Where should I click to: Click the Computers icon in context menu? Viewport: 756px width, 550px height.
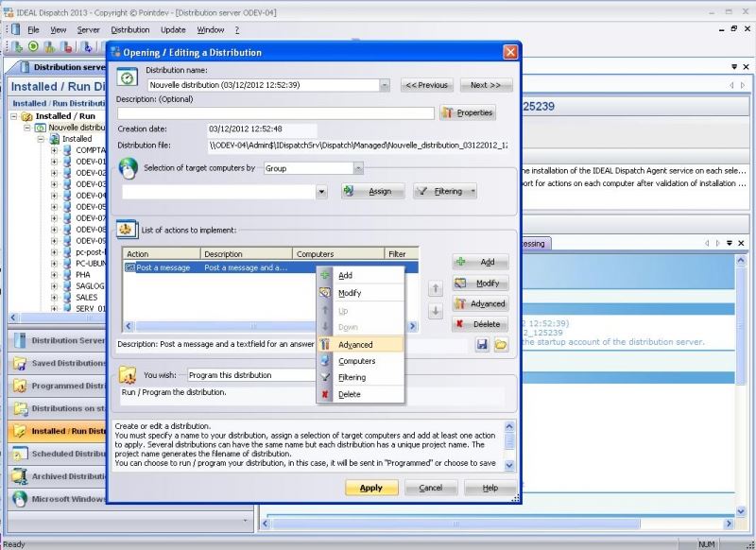[x=325, y=361]
